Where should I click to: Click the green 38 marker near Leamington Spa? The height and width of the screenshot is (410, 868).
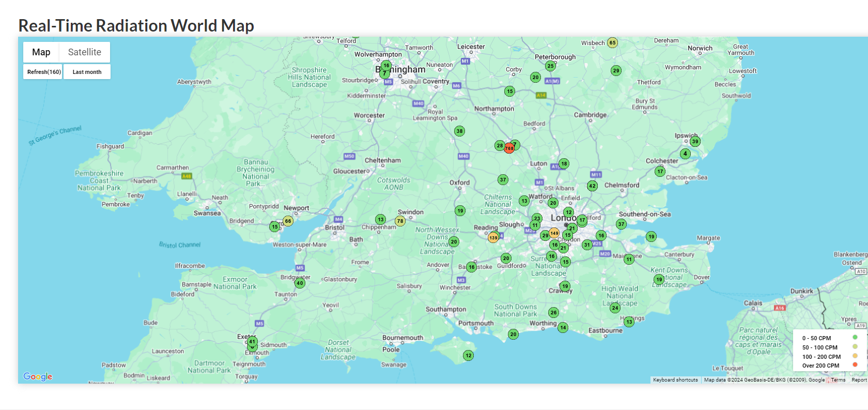[459, 131]
